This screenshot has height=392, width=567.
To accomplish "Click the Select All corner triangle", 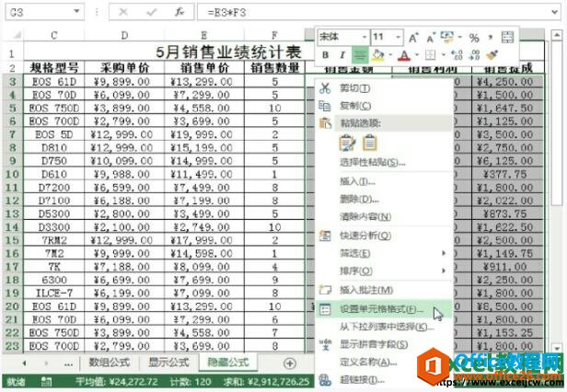I will [x=17, y=36].
